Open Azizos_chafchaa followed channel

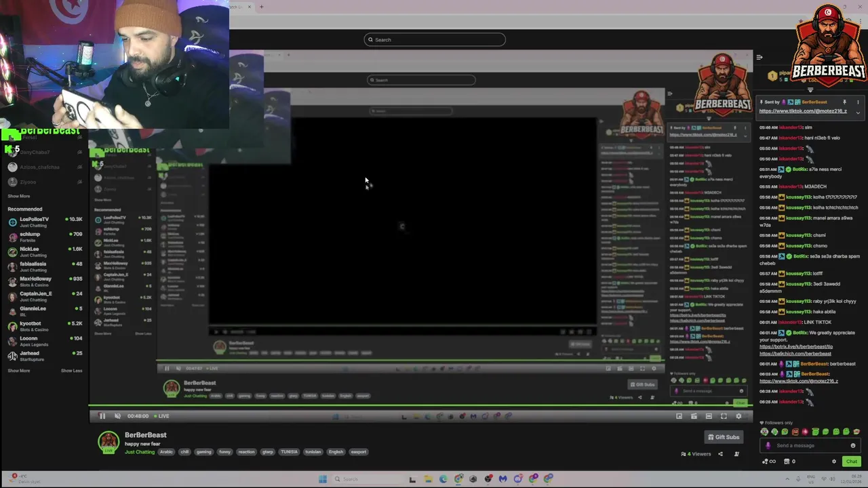[x=45, y=167]
